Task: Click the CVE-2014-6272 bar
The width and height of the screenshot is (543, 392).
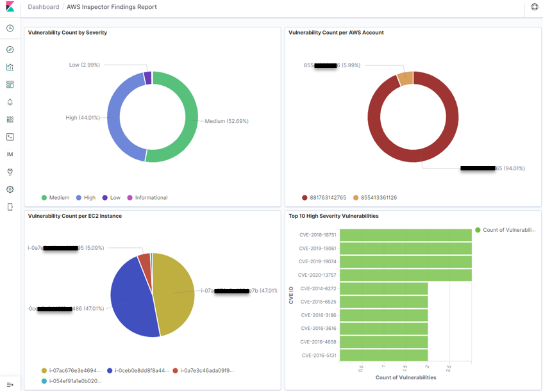Action: tap(384, 288)
